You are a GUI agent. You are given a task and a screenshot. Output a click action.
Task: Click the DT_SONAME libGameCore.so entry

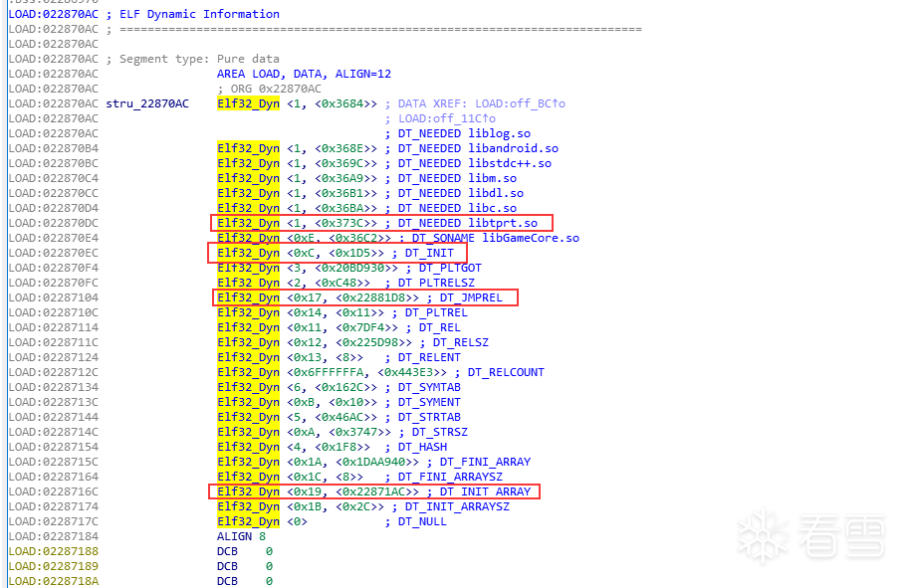(x=496, y=238)
